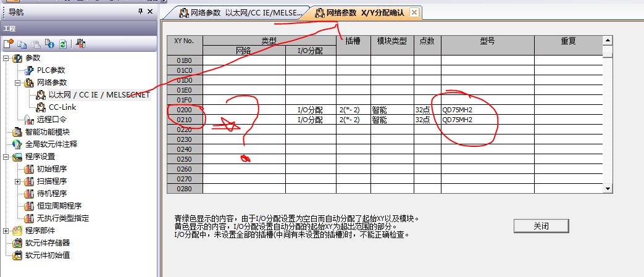
Task: Click the paste icon in project toolbar
Action: click(x=36, y=44)
